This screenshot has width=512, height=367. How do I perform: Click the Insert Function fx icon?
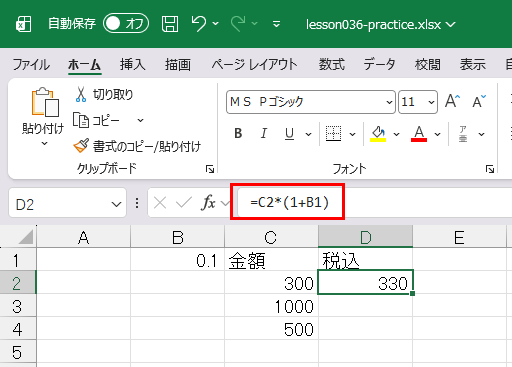[x=208, y=203]
